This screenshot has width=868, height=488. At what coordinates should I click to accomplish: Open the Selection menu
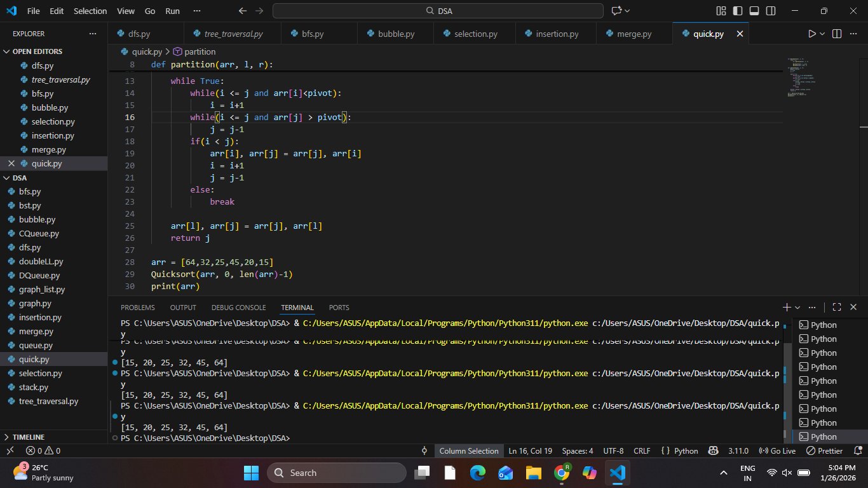tap(90, 11)
